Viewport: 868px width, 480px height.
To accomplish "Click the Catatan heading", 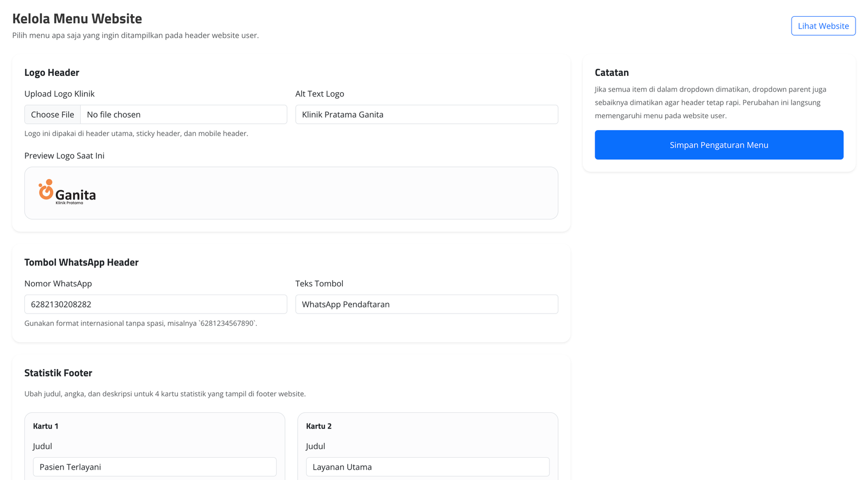I will pyautogui.click(x=611, y=73).
